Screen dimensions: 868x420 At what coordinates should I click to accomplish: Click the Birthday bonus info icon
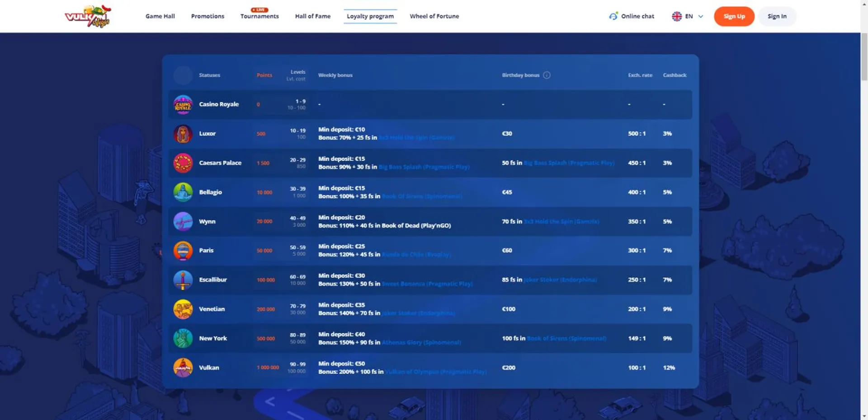547,75
